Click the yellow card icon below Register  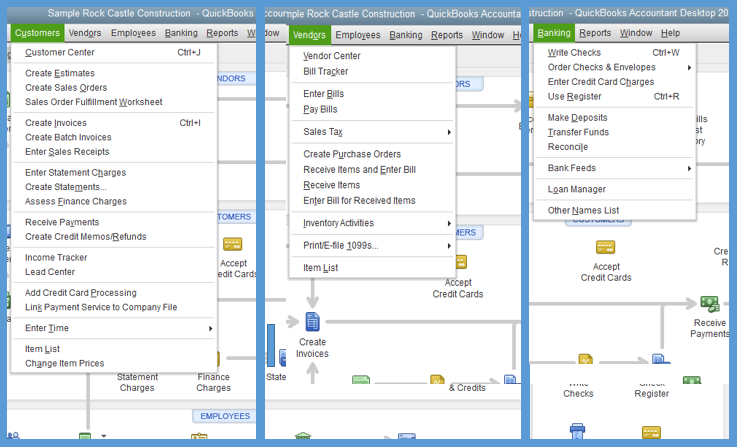point(651,432)
